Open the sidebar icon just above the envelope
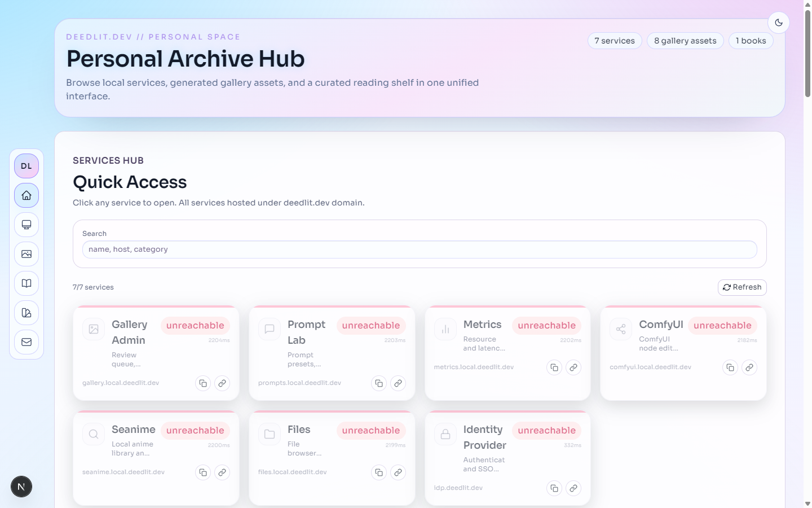812x508 pixels. click(27, 313)
